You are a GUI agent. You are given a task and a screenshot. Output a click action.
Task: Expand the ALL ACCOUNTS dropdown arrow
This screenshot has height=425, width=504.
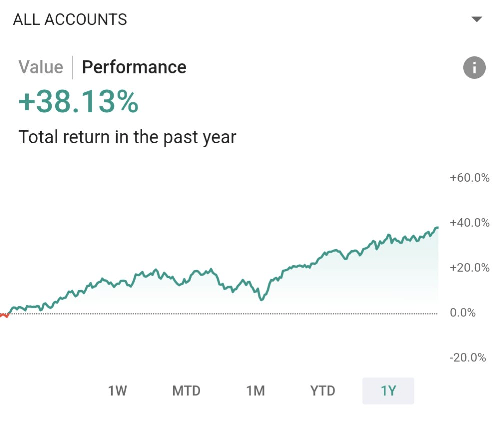pos(476,20)
